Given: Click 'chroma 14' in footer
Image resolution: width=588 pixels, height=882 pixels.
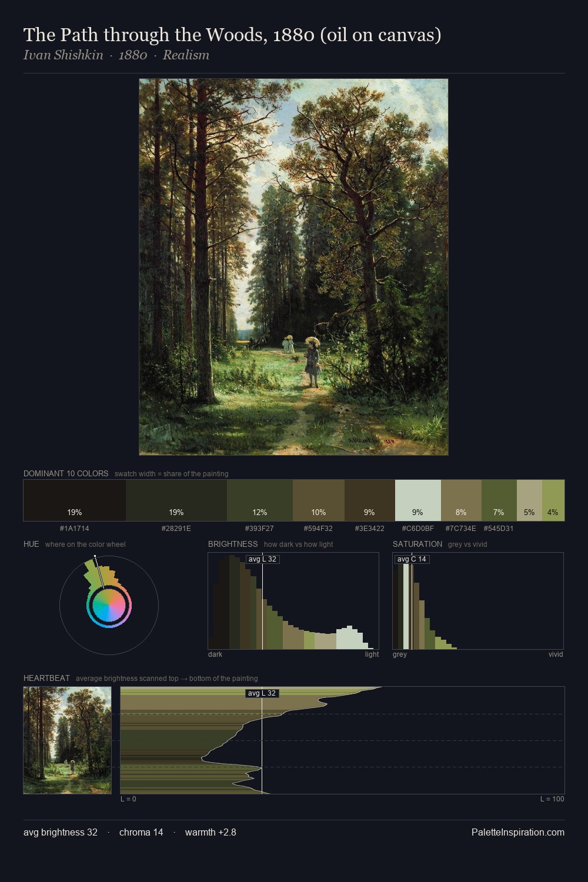Looking at the screenshot, I should click(141, 832).
